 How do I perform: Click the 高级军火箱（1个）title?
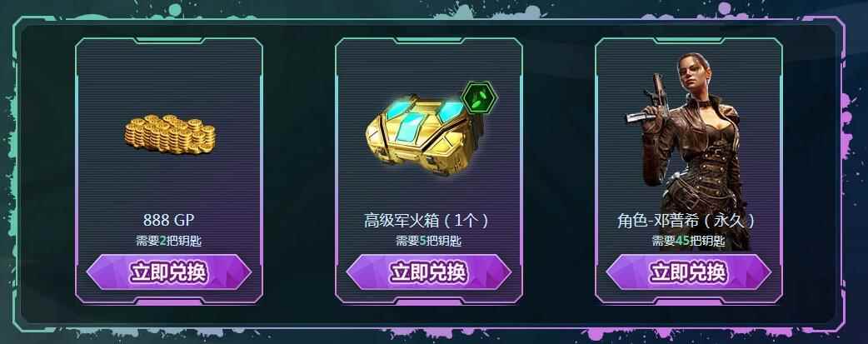click(x=427, y=221)
